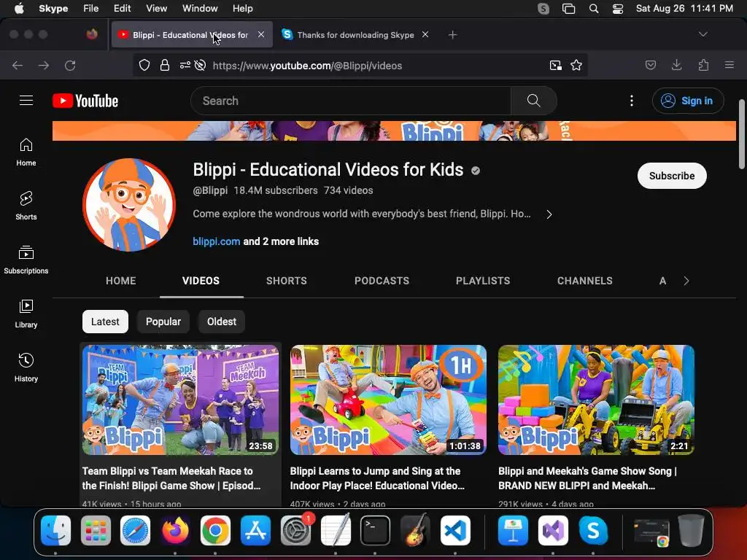Select the Blippi Educational Videos browser tab

tap(192, 35)
